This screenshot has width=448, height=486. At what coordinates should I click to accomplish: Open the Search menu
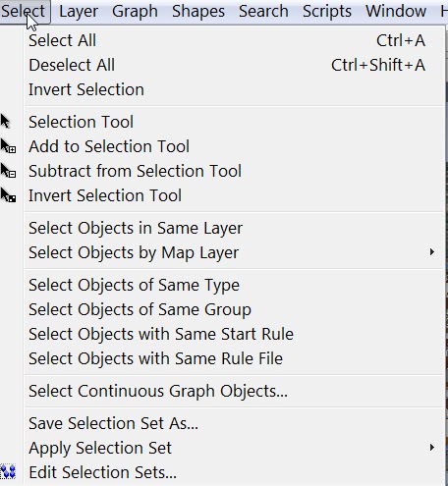[x=263, y=12]
